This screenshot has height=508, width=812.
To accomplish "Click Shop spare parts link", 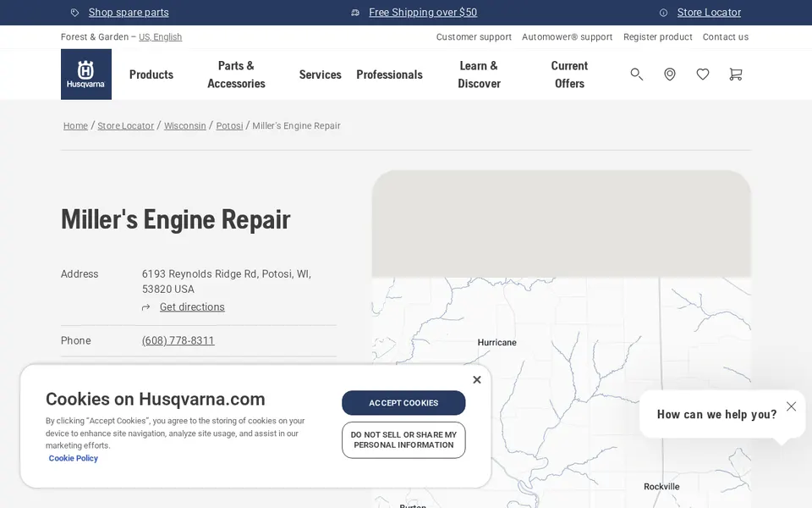I will (129, 13).
